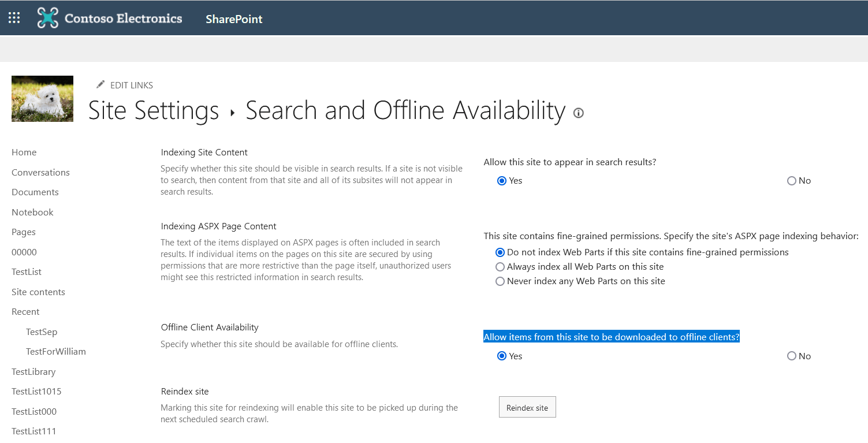Select Do not index Web Parts option
Screen dimensions: 868x443
[500, 252]
